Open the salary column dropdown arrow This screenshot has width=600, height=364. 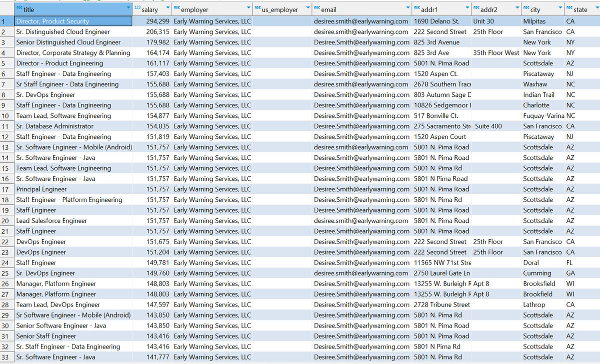click(167, 8)
